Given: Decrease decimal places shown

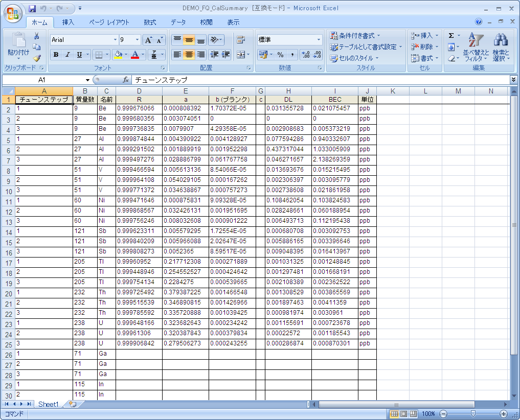Looking at the screenshot, I should tap(317, 54).
